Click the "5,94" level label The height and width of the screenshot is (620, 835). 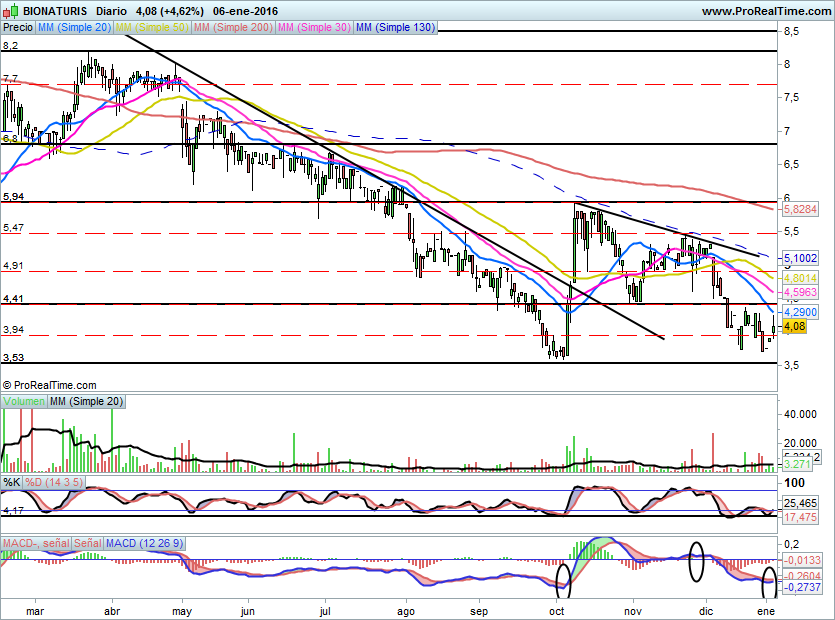coord(13,197)
